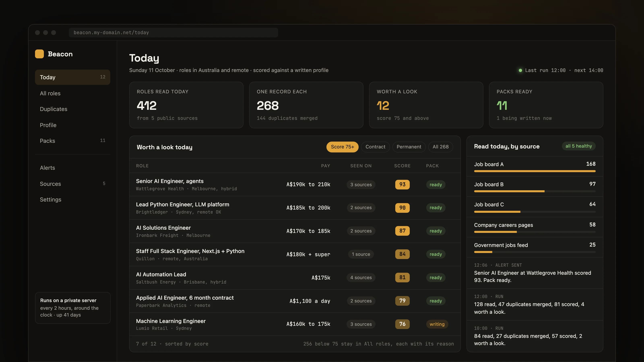Click the Job board A progress bar

tap(535, 171)
